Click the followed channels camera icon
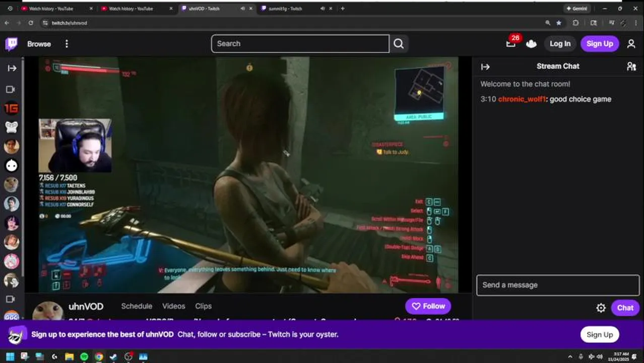Screen dimensions: 644x363 10,89
